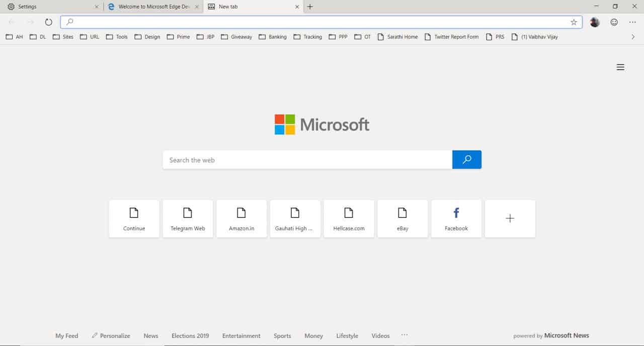
Task: Open the Tools bookmarks folder
Action: point(117,37)
